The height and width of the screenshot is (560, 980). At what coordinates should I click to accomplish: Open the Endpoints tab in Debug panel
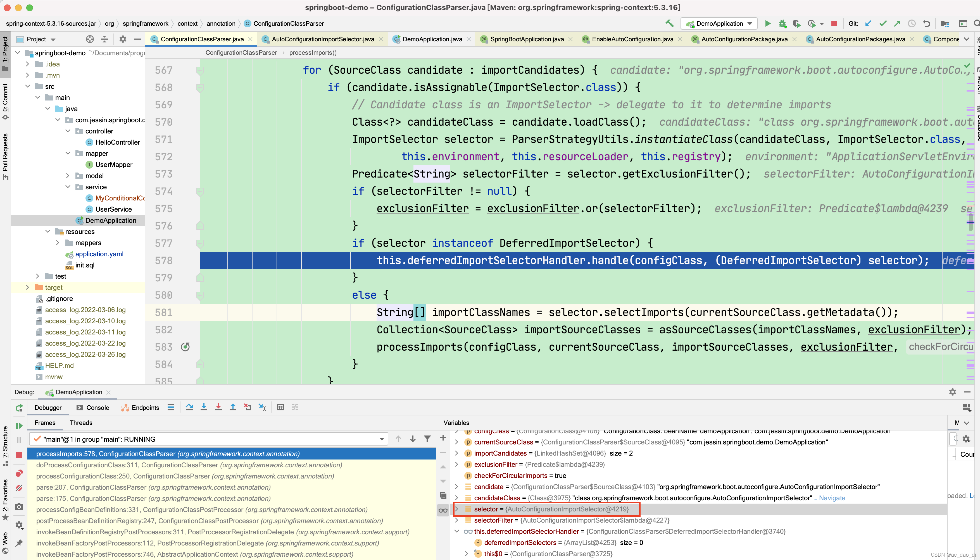[x=140, y=408]
